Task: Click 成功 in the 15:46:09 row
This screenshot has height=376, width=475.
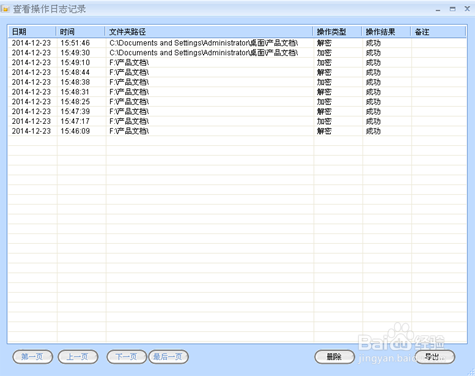Action: click(x=373, y=131)
